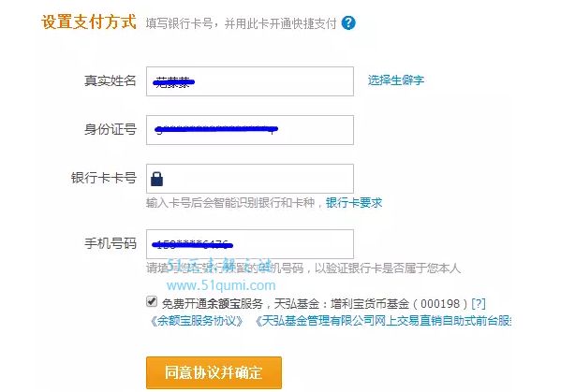Focus the 真实姓名 name input box
The image size is (575, 392).
click(x=250, y=81)
